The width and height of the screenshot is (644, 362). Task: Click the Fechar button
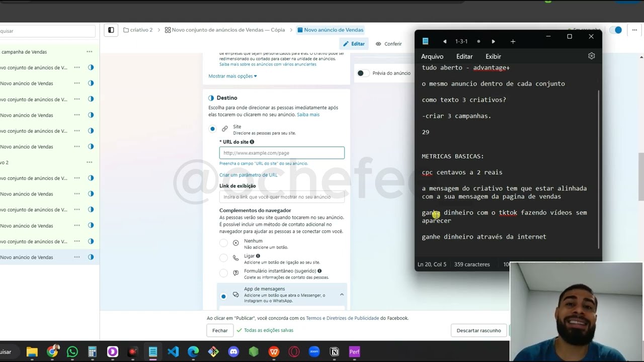click(220, 330)
